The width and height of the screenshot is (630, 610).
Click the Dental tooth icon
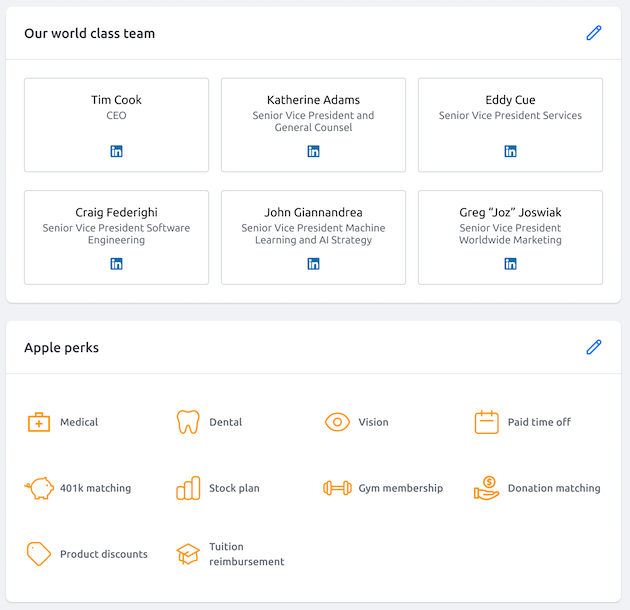[x=188, y=422]
